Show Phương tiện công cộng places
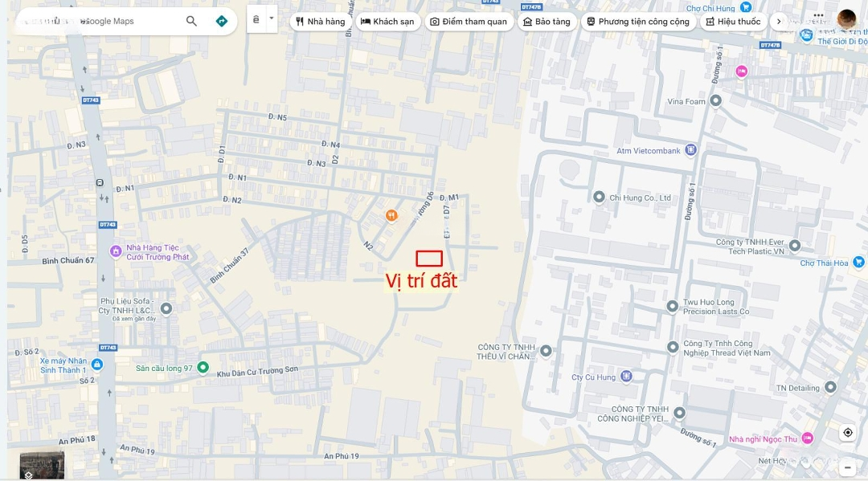This screenshot has width=868, height=481. (638, 22)
